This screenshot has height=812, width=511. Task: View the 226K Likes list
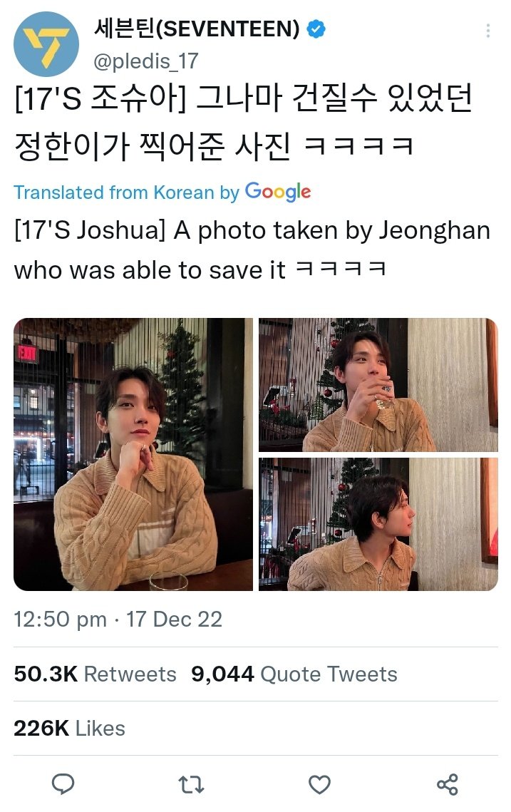pos(69,728)
